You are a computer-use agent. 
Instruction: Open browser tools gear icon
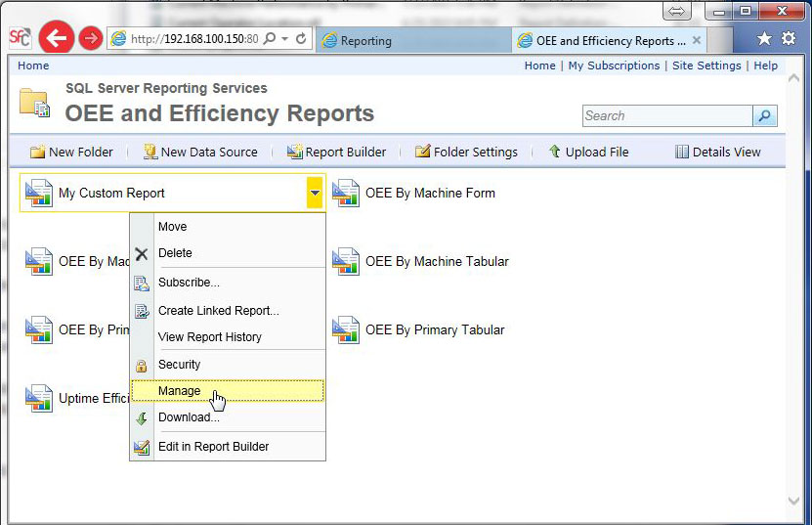[x=789, y=38]
